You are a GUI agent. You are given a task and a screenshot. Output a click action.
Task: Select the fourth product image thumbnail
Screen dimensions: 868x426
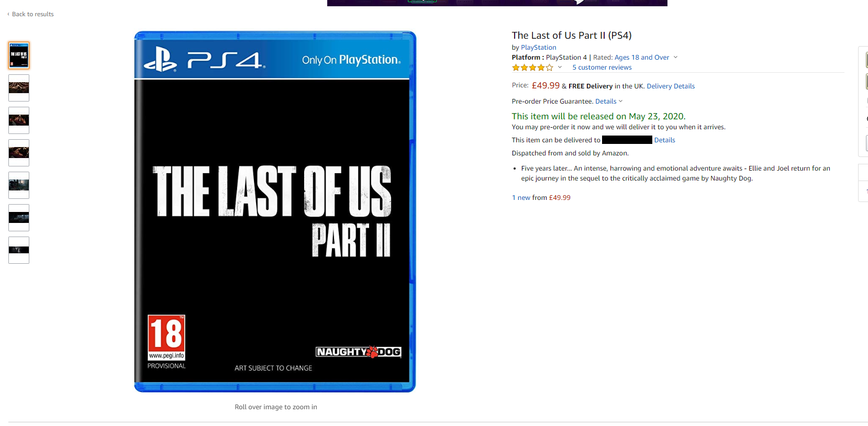click(x=19, y=153)
